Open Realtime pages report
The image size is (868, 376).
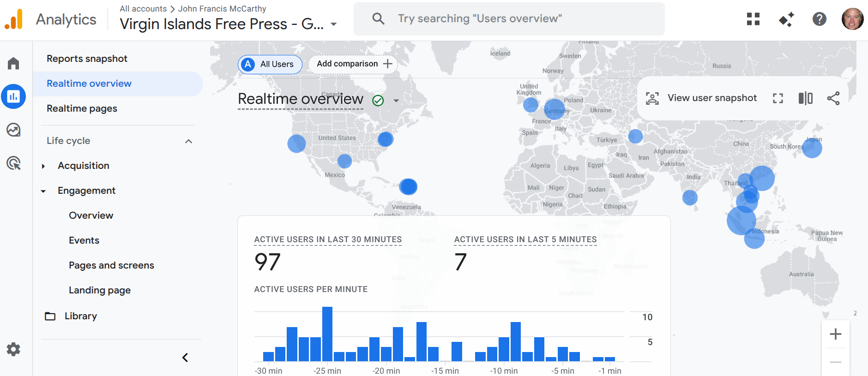[x=82, y=108]
